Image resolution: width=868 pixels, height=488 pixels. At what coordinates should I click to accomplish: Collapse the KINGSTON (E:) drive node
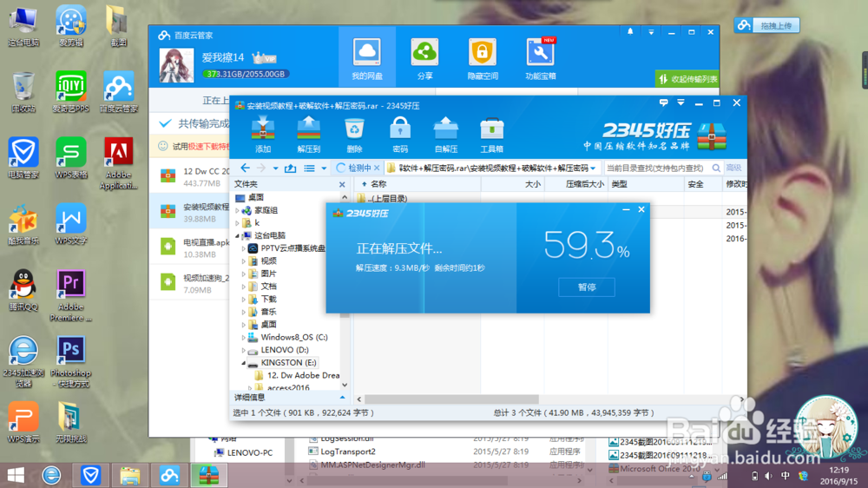(x=244, y=363)
